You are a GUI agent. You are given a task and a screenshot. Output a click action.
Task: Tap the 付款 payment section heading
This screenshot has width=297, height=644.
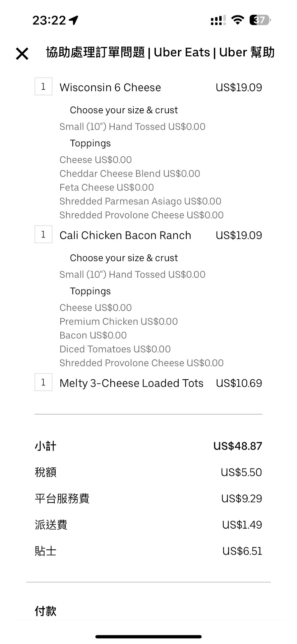(46, 611)
